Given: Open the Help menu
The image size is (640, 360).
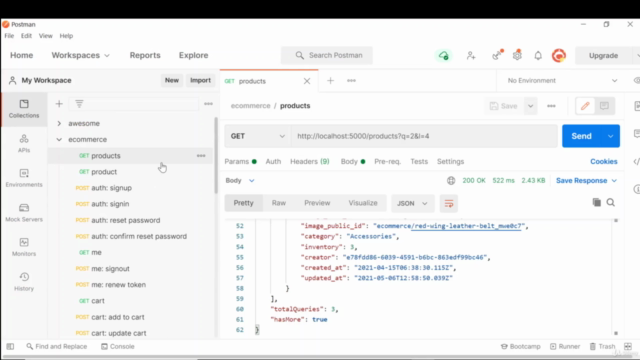Looking at the screenshot, I should coord(66,36).
